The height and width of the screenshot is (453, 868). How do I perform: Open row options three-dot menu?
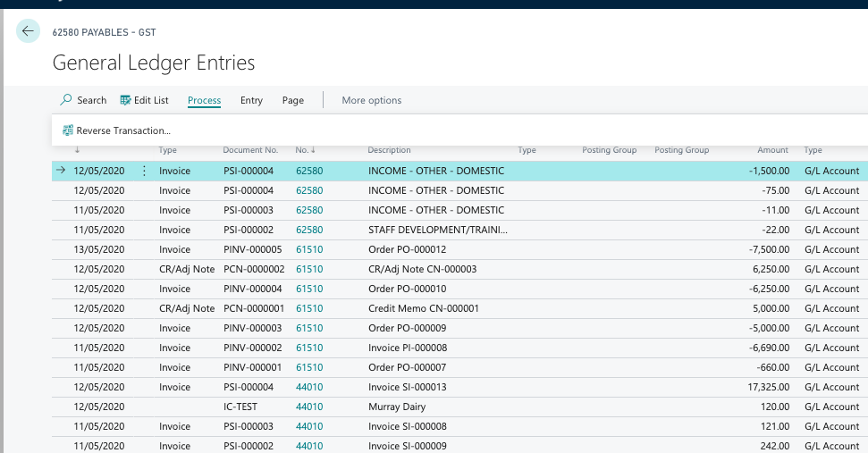(144, 171)
